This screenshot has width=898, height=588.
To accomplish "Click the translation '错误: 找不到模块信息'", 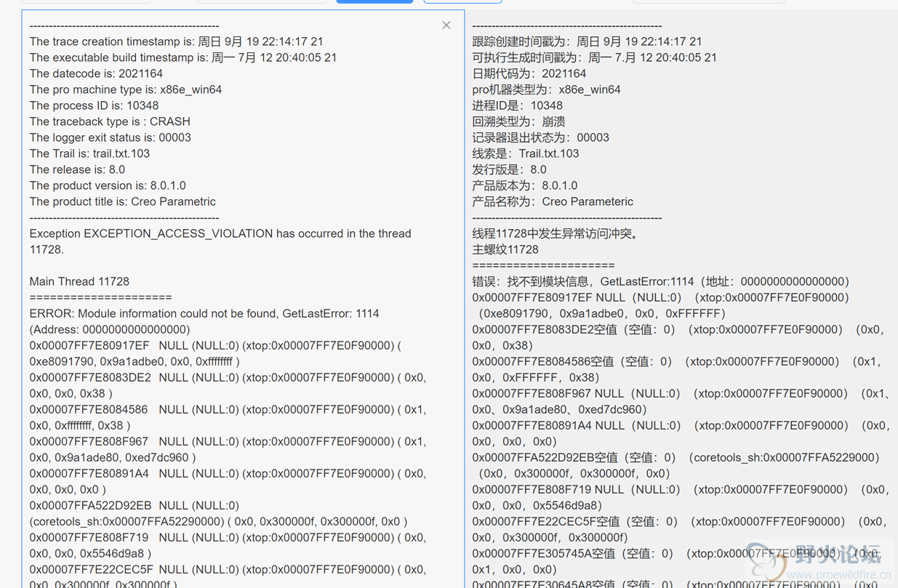I will click(533, 281).
